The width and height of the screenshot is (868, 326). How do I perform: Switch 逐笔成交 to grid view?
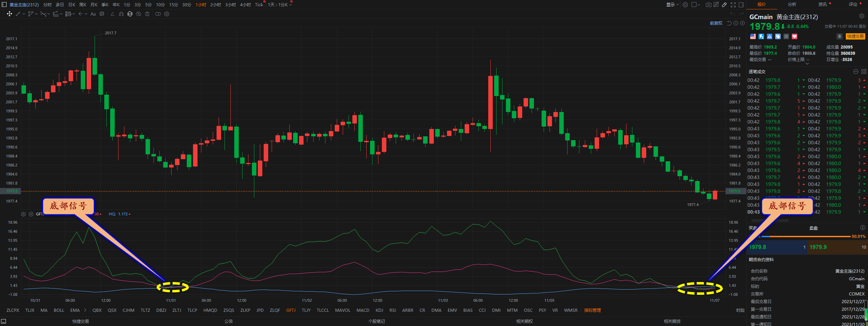(x=864, y=71)
